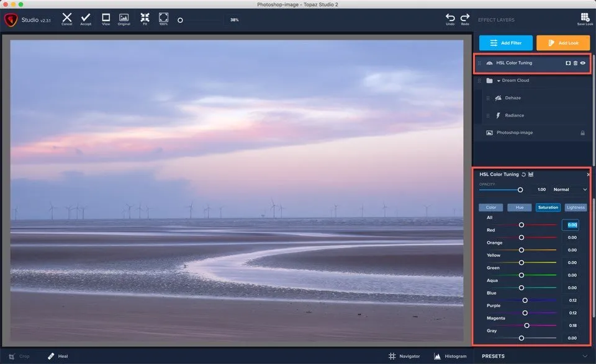This screenshot has height=364, width=596.
Task: Click the Dream Cloud folder icon
Action: tap(490, 81)
